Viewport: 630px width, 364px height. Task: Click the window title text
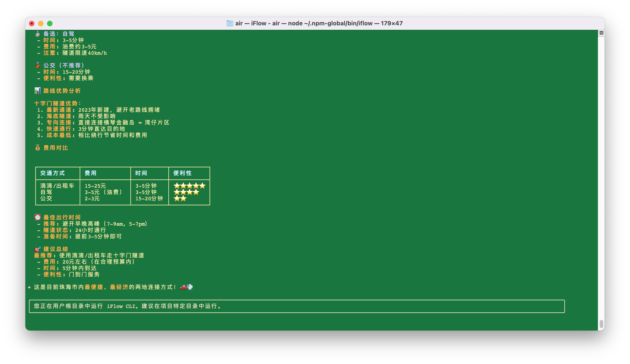coord(319,23)
